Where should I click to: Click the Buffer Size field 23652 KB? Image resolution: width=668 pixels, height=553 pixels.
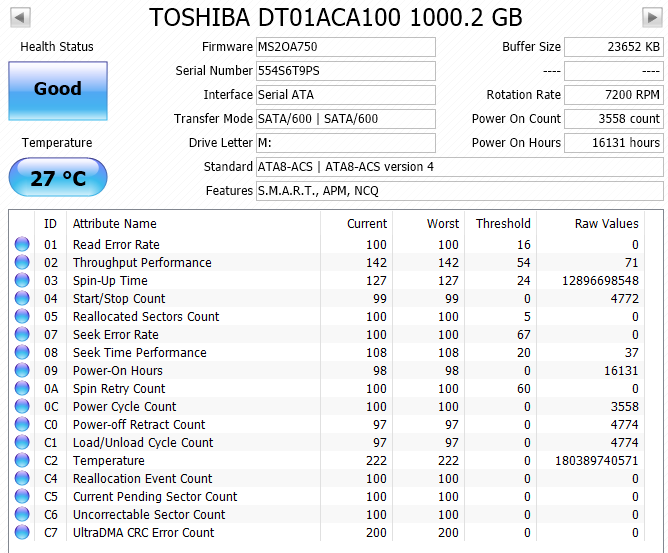coord(614,47)
